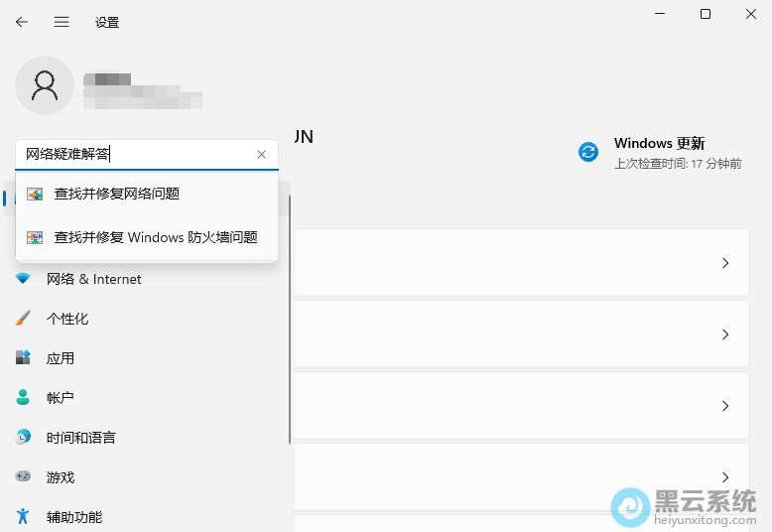Go back with the back arrow

(22, 22)
